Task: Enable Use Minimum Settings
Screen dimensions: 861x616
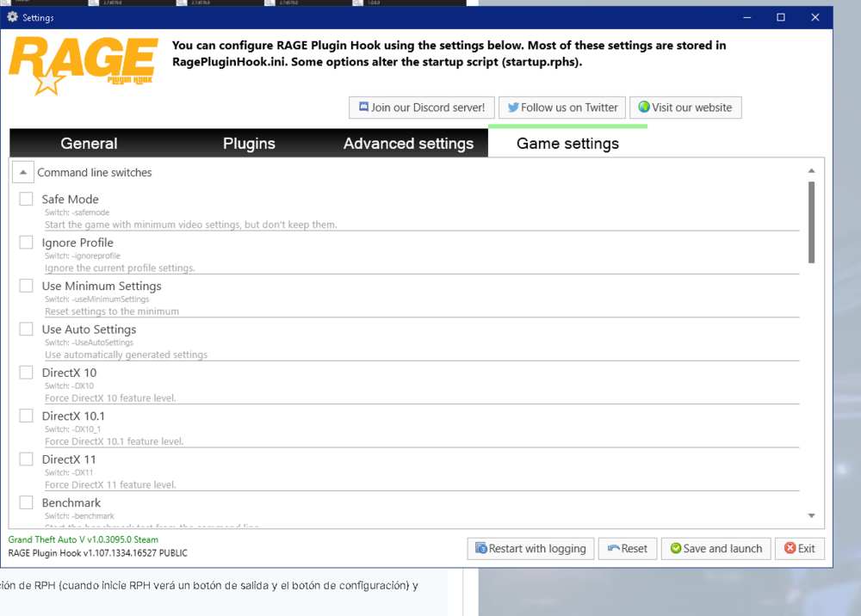Action: [25, 285]
